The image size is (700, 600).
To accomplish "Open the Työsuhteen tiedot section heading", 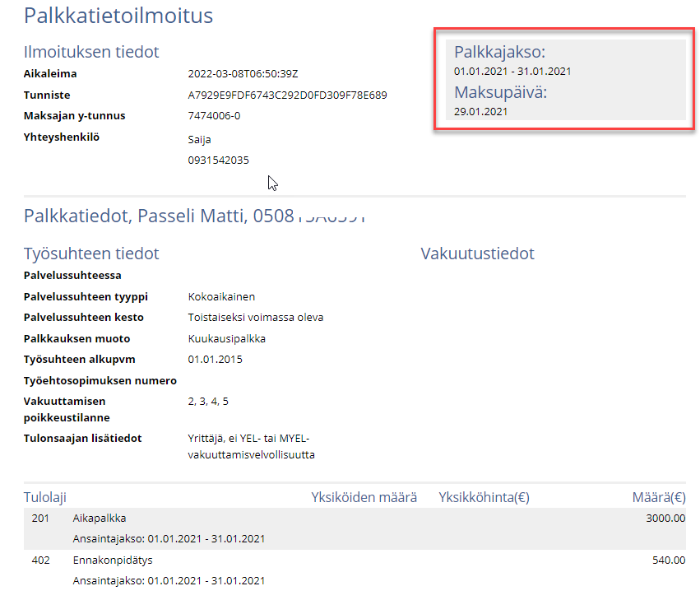I will click(x=90, y=253).
